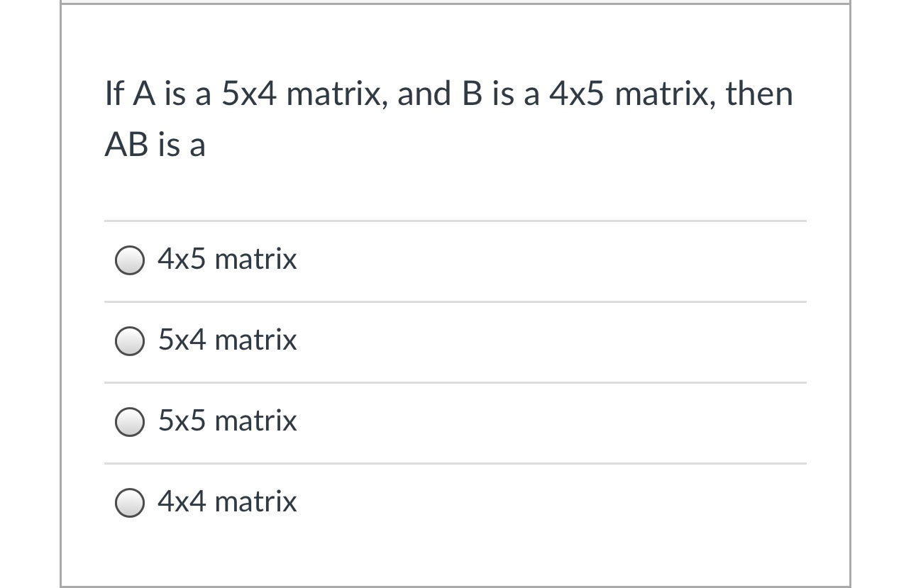
Task: Click the question text about matrix AB
Action: coord(448,117)
